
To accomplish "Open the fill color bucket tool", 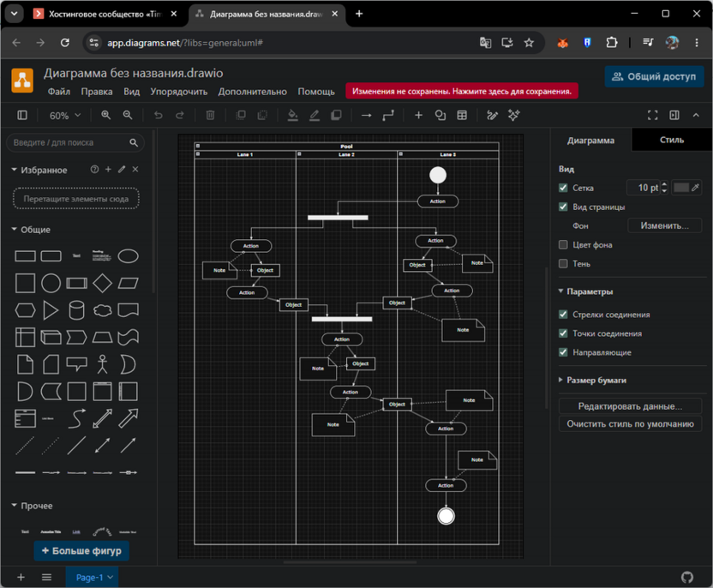I will pos(293,116).
